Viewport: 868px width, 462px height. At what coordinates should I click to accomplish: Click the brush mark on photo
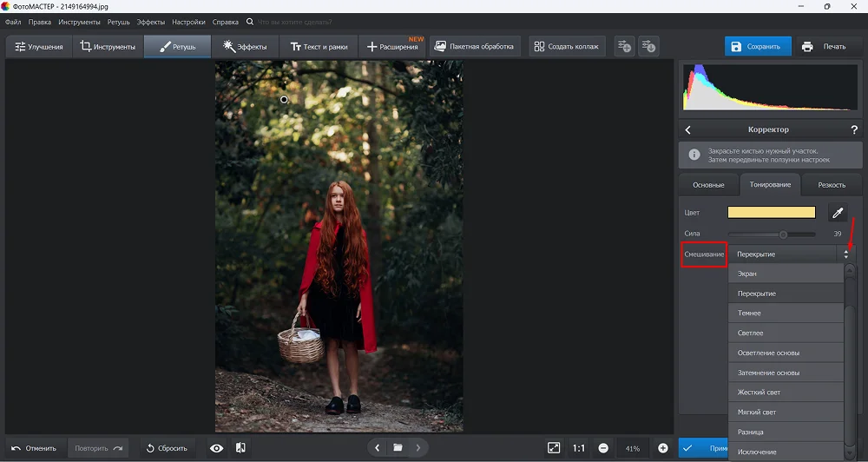point(284,100)
